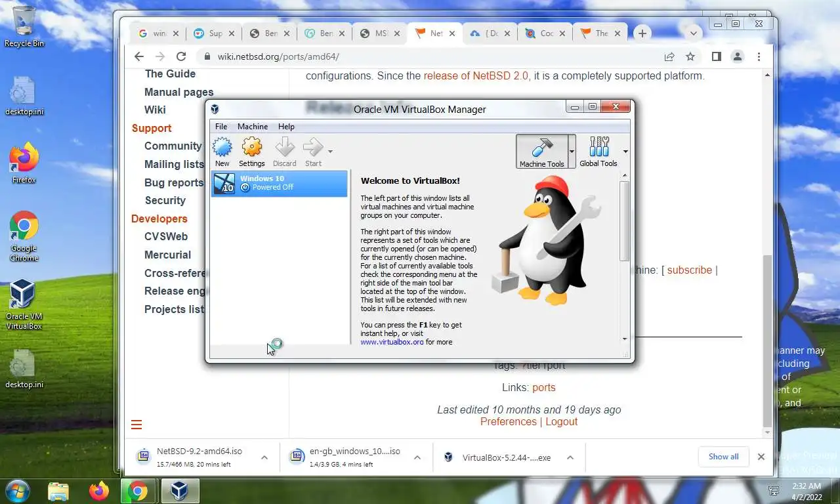Open The Guide sidebar link
The height and width of the screenshot is (504, 840).
[x=170, y=73]
